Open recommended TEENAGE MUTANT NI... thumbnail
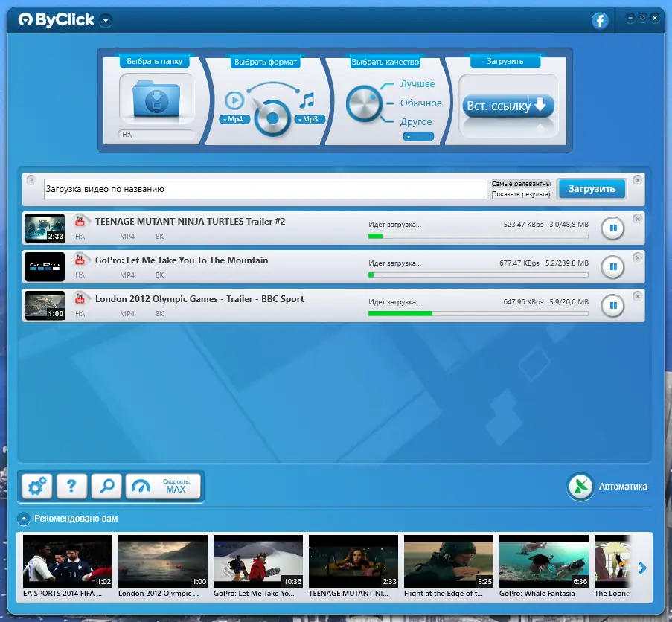 point(353,561)
